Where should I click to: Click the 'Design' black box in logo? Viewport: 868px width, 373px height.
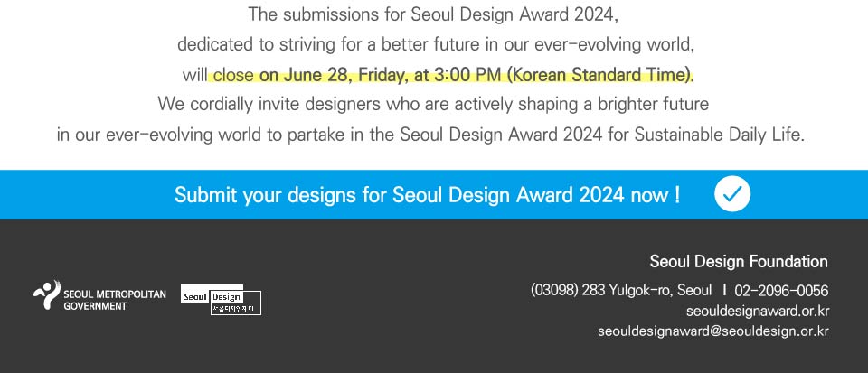pyautogui.click(x=226, y=297)
